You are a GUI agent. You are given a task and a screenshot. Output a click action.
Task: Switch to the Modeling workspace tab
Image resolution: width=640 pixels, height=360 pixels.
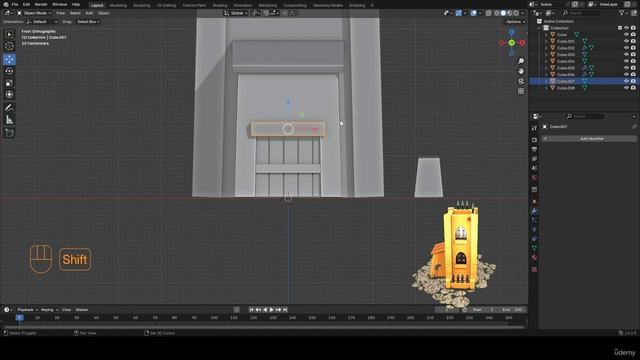tap(118, 5)
